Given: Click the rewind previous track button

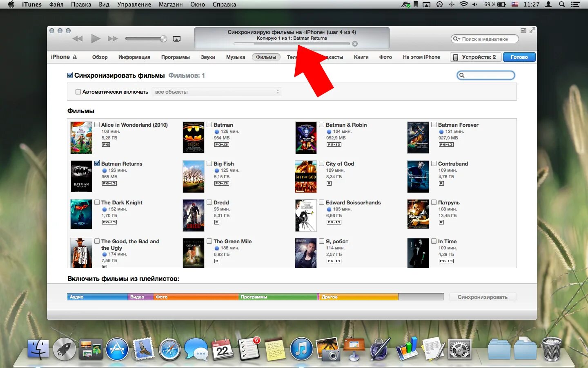Looking at the screenshot, I should [78, 39].
